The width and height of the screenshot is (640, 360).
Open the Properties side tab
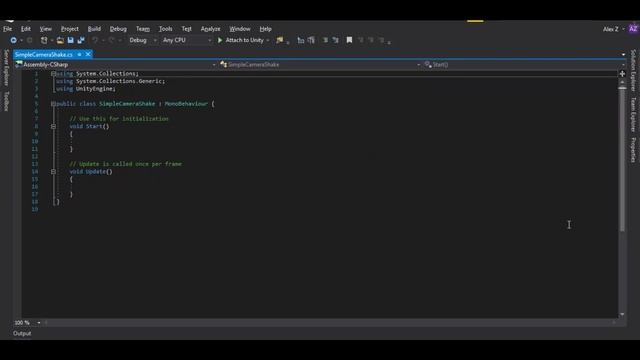633,150
